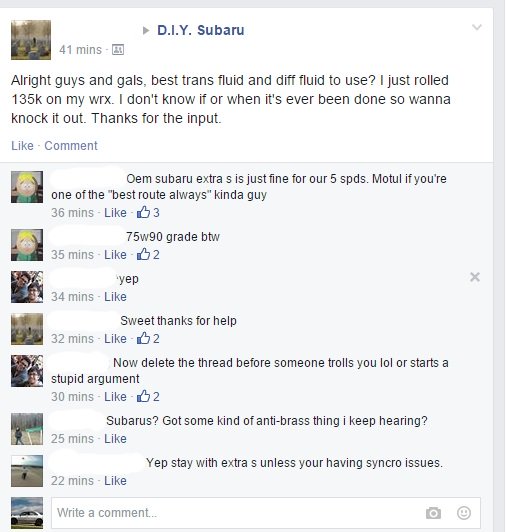Click the thumbs-up icon on the 30 mins comment

coord(144,396)
